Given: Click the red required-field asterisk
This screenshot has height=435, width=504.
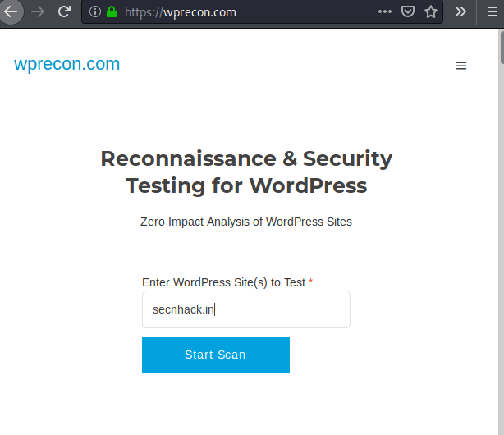Looking at the screenshot, I should tap(311, 282).
